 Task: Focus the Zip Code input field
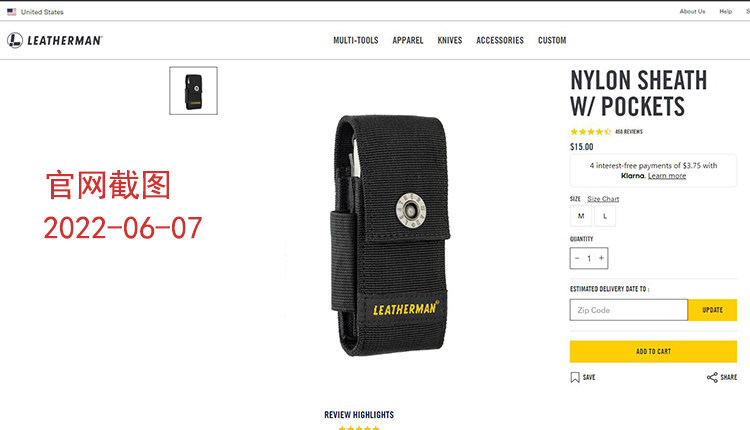click(629, 310)
